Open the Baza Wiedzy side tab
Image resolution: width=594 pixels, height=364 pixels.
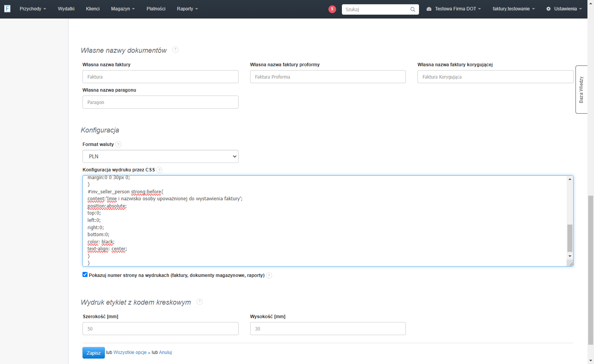tap(581, 89)
